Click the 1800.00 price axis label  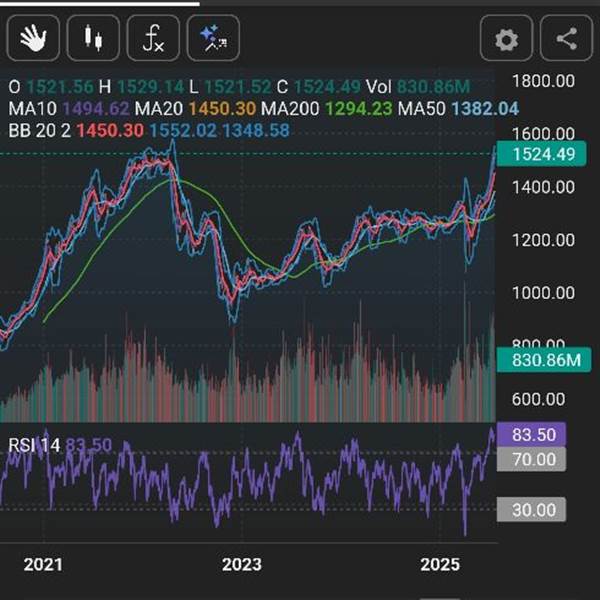543,81
